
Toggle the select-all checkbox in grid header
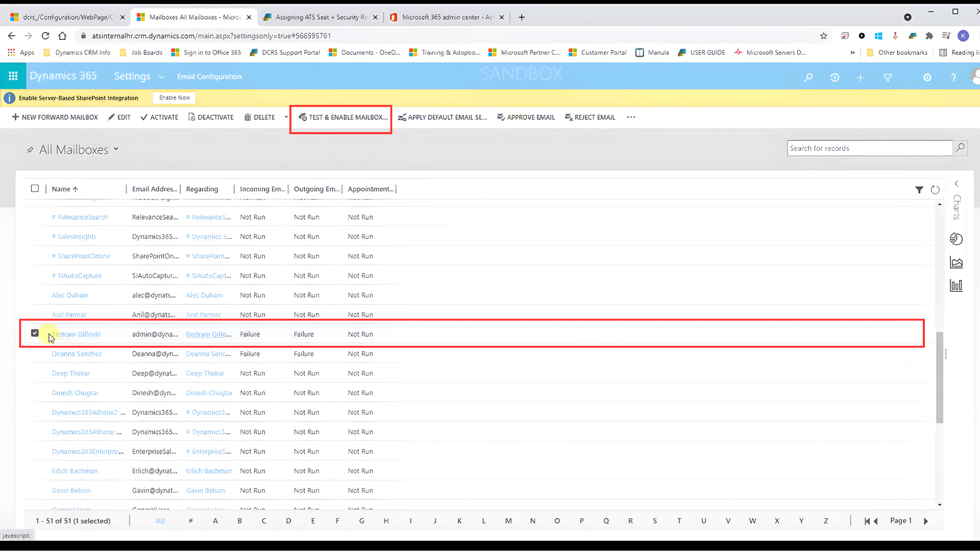coord(35,188)
